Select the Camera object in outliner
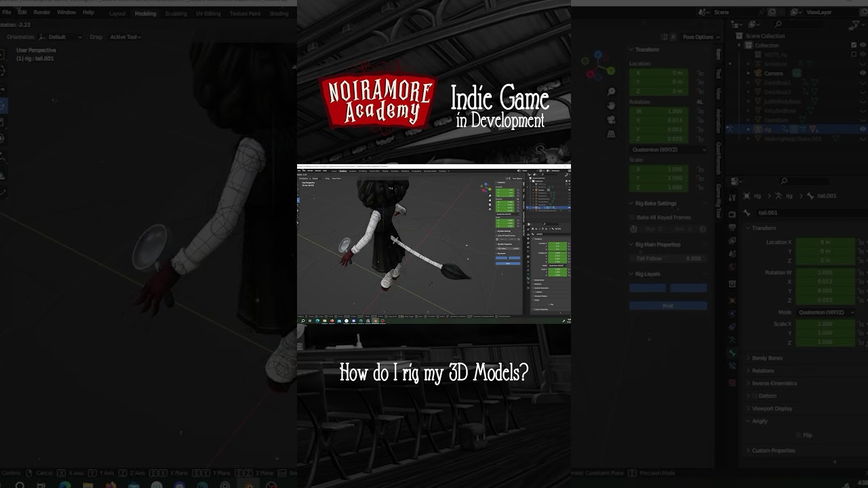The width and height of the screenshot is (868, 488). coord(774,73)
